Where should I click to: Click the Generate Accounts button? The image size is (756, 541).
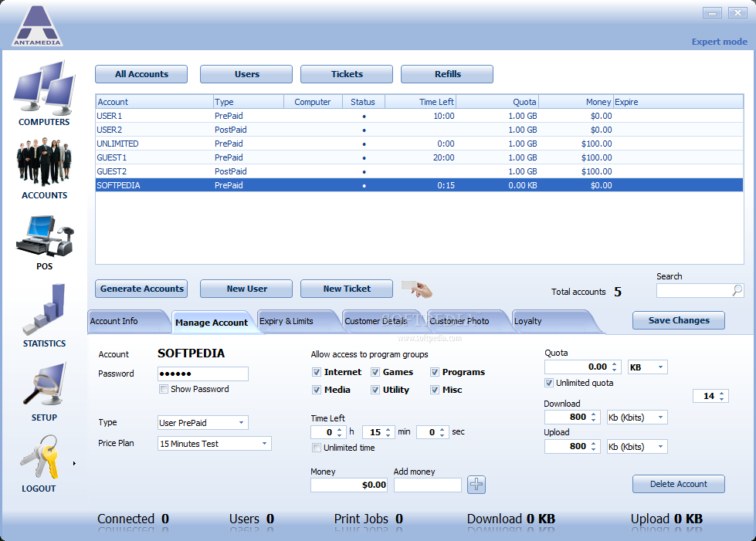click(141, 289)
